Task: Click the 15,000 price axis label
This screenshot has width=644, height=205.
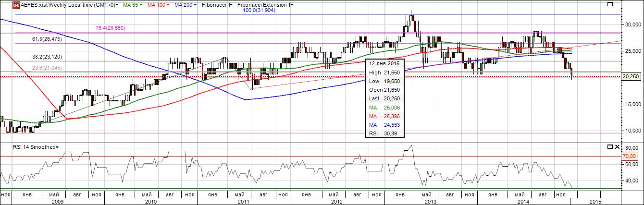Action: (633, 104)
